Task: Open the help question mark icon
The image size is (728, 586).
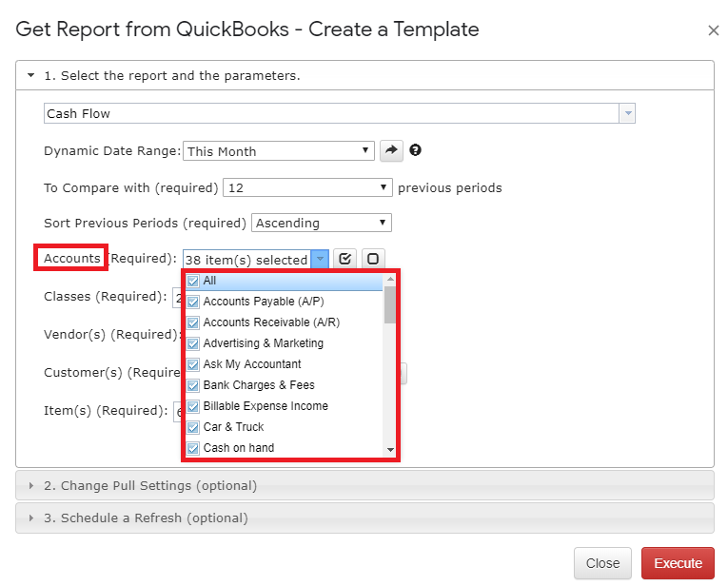Action: coord(416,150)
